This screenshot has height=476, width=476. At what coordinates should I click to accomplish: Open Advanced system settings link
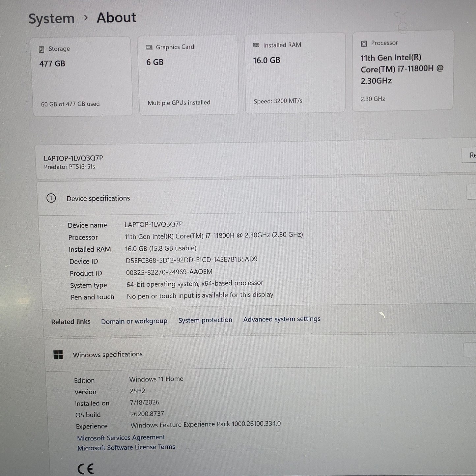(282, 319)
